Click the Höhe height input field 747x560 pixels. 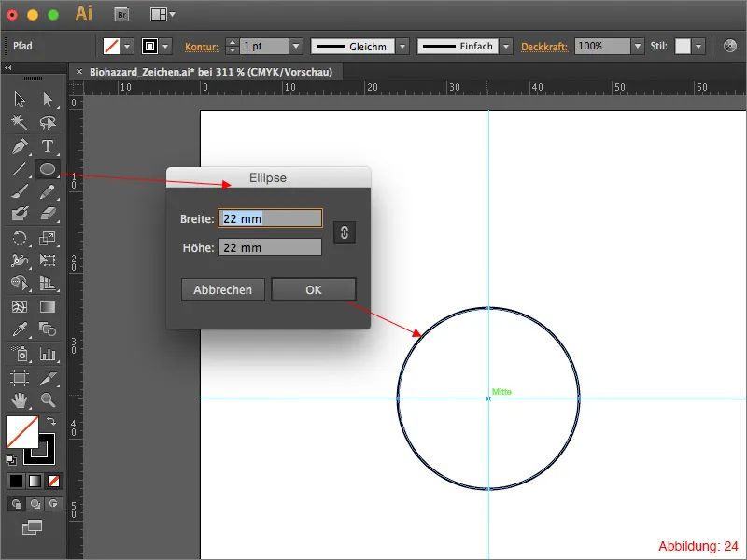[270, 247]
